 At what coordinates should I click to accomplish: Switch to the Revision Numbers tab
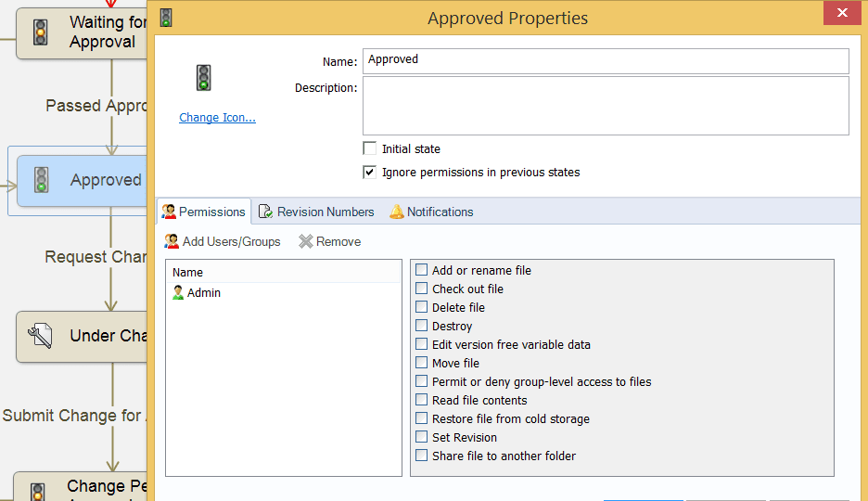(x=316, y=212)
